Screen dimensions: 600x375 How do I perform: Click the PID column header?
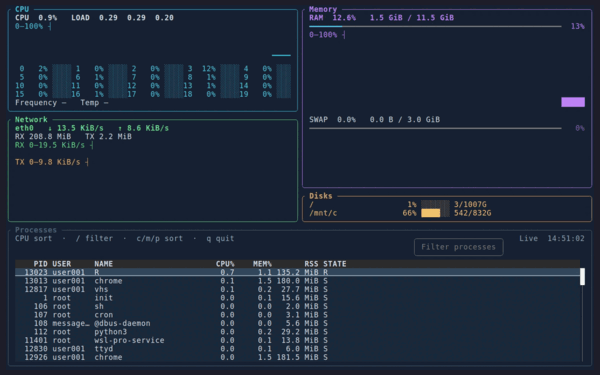pos(41,264)
